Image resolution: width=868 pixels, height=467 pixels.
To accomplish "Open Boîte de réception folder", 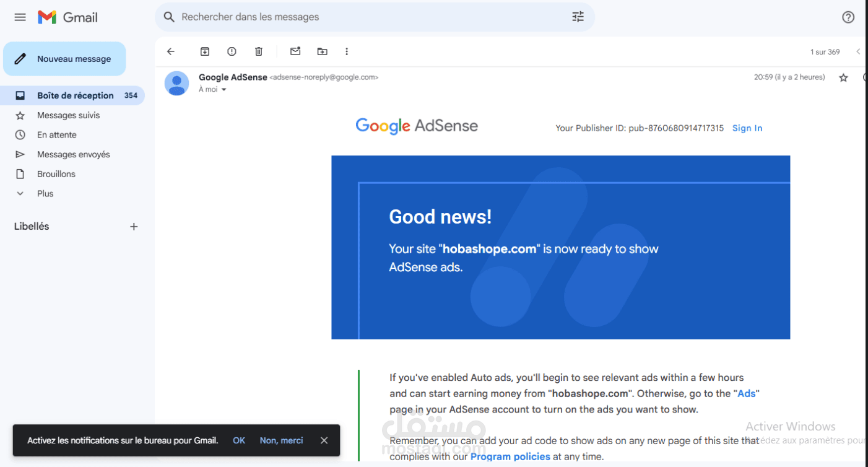I will point(72,95).
